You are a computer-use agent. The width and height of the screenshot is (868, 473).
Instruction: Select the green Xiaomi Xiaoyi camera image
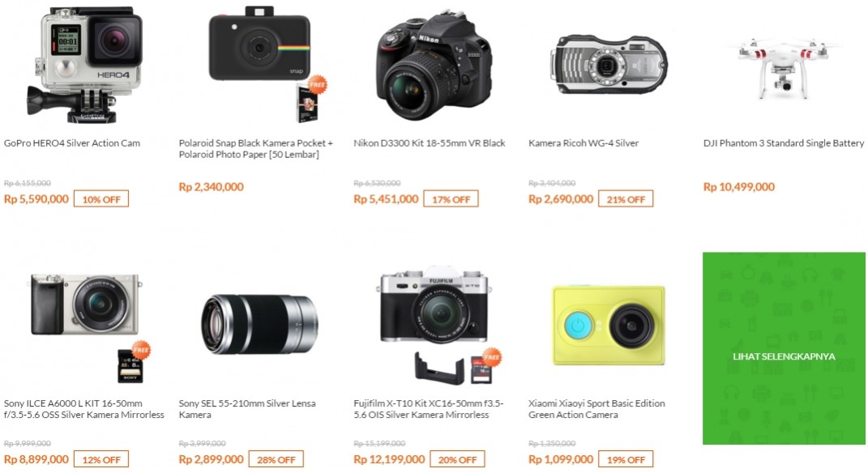pyautogui.click(x=609, y=326)
